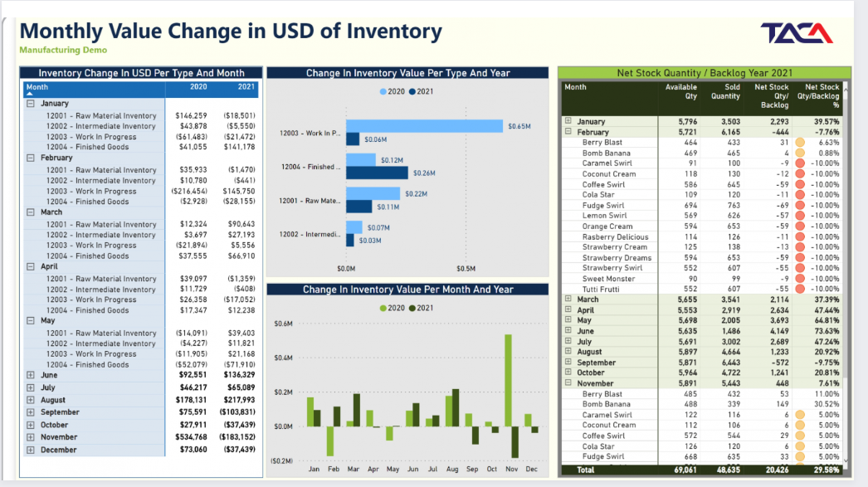868x487 pixels.
Task: Click November's 2020 value $534,768
Action: click(x=193, y=437)
